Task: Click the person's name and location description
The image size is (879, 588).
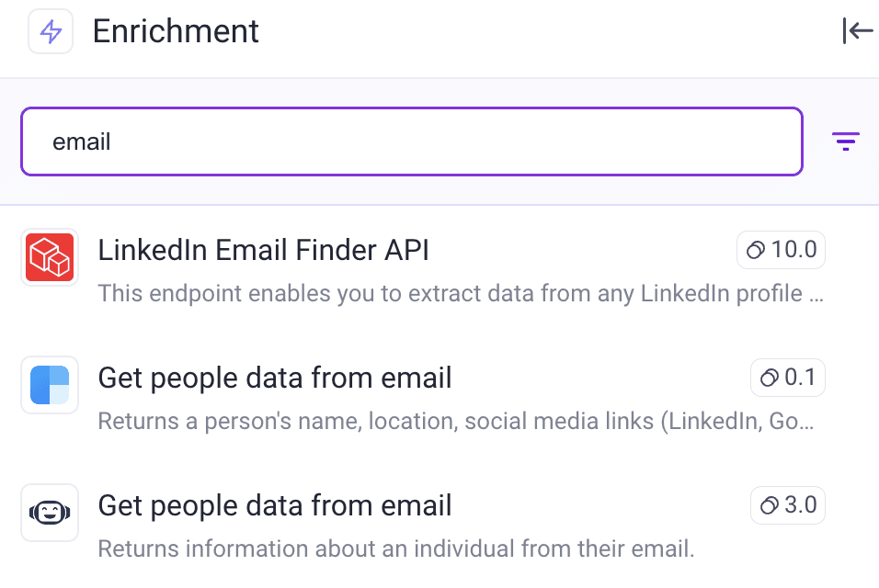Action: point(455,421)
